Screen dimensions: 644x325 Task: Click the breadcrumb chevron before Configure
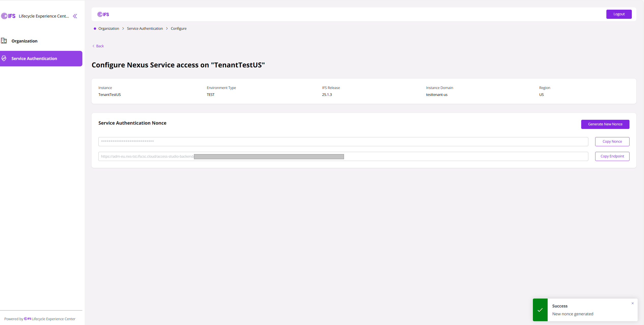pyautogui.click(x=167, y=28)
